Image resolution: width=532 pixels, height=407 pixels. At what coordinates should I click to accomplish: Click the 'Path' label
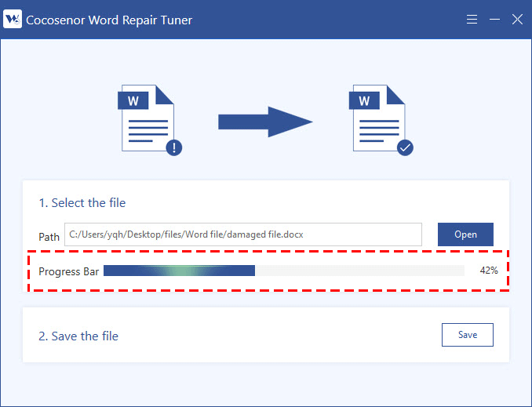coord(49,237)
